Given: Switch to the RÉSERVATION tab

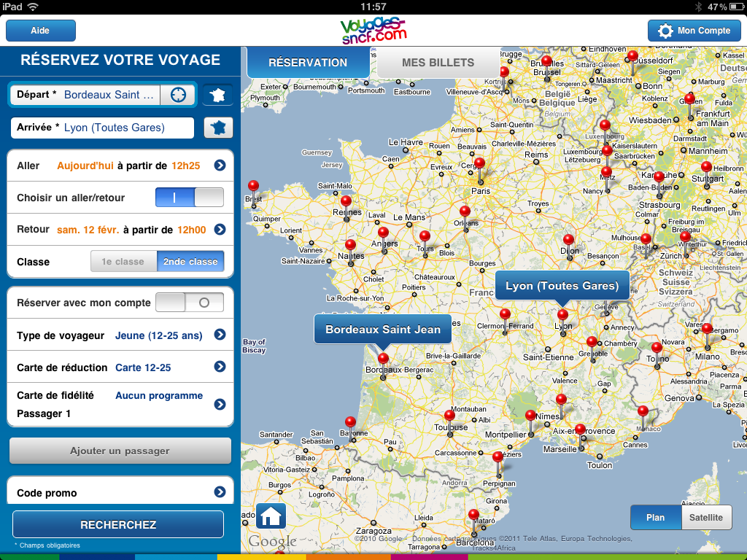Looking at the screenshot, I should coord(309,63).
